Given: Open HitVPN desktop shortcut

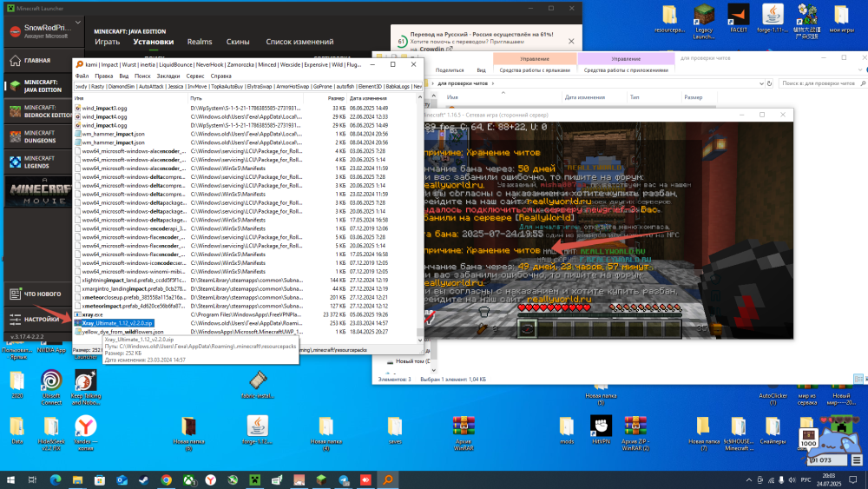Looking at the screenshot, I should 601,430.
